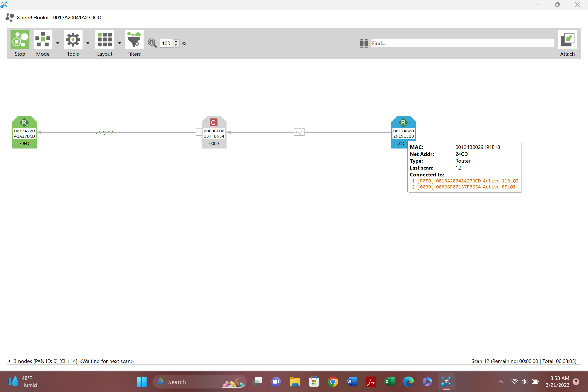Decrease zoom percentage with down stepper
Screen dimensions: 588x392
176,45
